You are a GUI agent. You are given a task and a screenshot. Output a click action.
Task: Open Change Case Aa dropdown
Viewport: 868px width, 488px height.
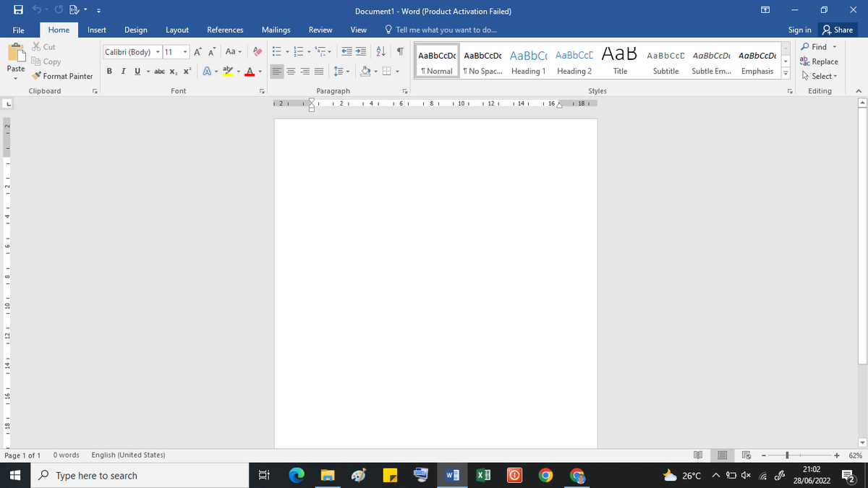(233, 52)
